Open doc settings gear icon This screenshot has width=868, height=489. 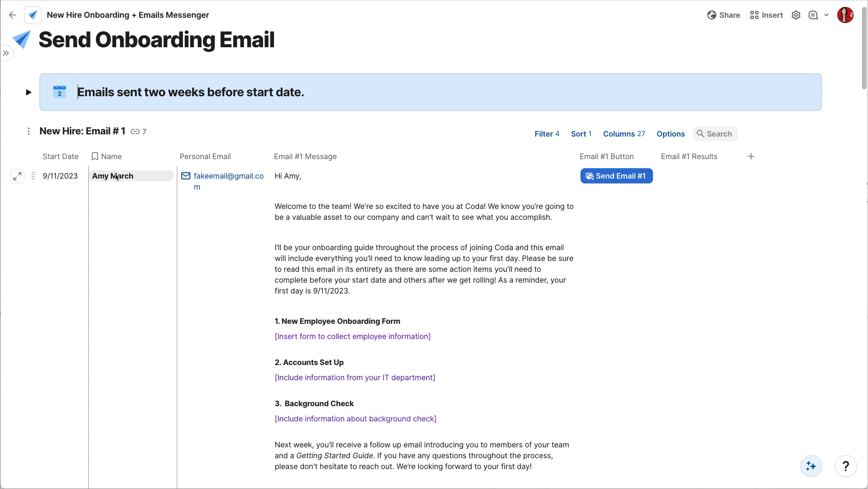coord(796,15)
